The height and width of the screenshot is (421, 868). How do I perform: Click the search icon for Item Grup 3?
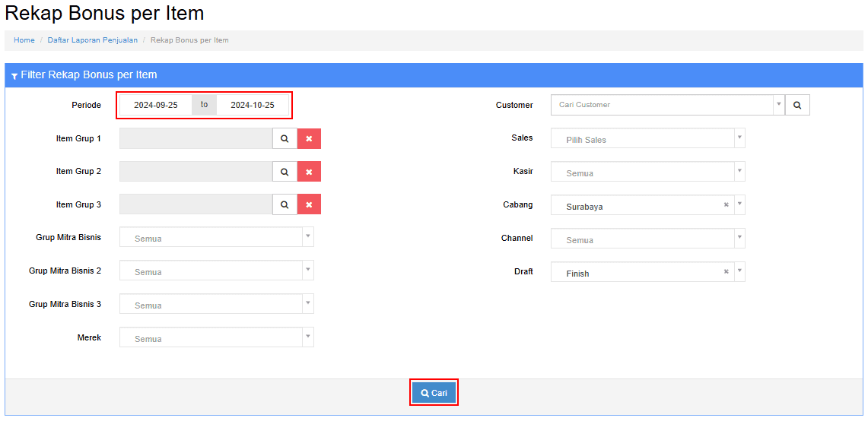pyautogui.click(x=285, y=204)
